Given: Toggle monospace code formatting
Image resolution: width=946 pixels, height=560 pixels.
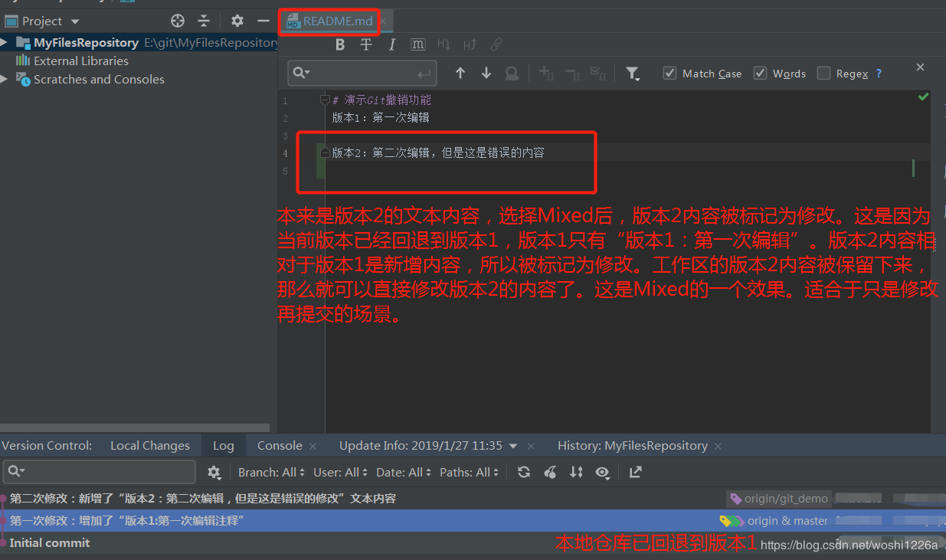Looking at the screenshot, I should pyautogui.click(x=417, y=44).
